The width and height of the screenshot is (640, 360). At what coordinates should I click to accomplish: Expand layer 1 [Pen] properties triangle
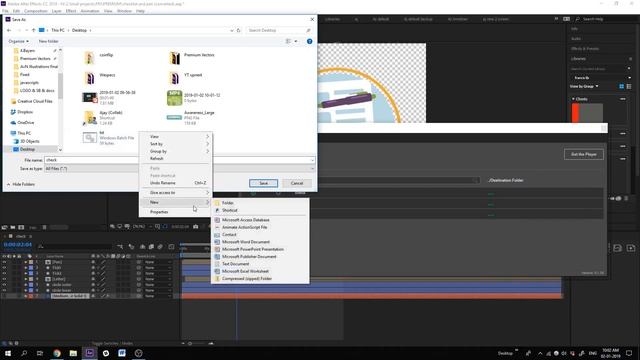pyautogui.click(x=26, y=262)
